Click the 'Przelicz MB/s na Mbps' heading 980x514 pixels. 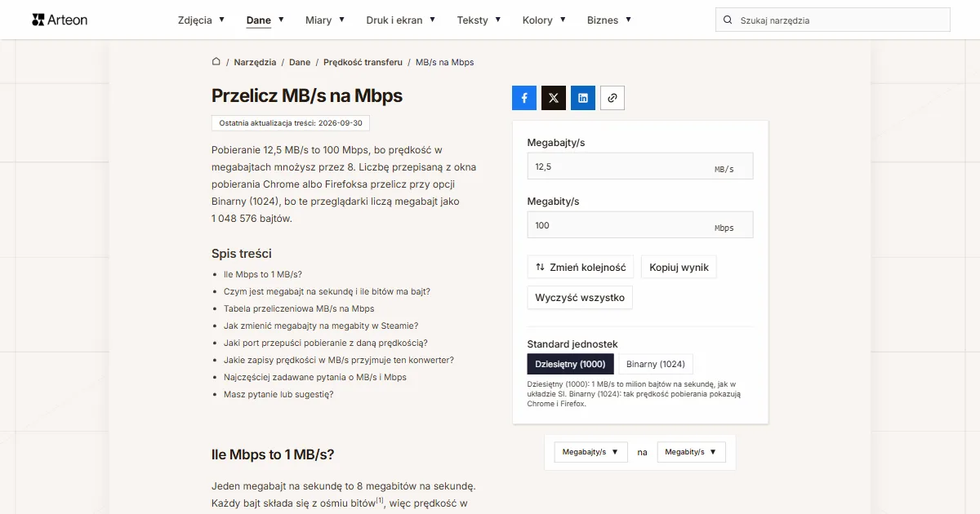click(x=307, y=95)
